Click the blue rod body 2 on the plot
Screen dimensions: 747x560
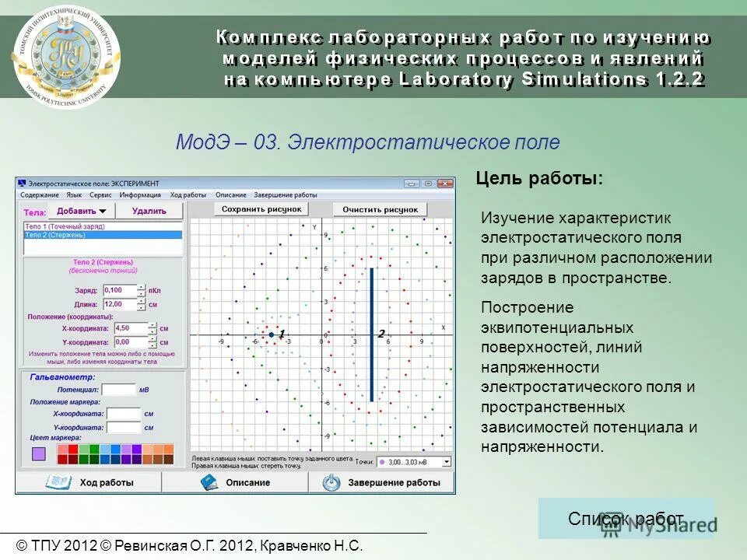pyautogui.click(x=372, y=334)
